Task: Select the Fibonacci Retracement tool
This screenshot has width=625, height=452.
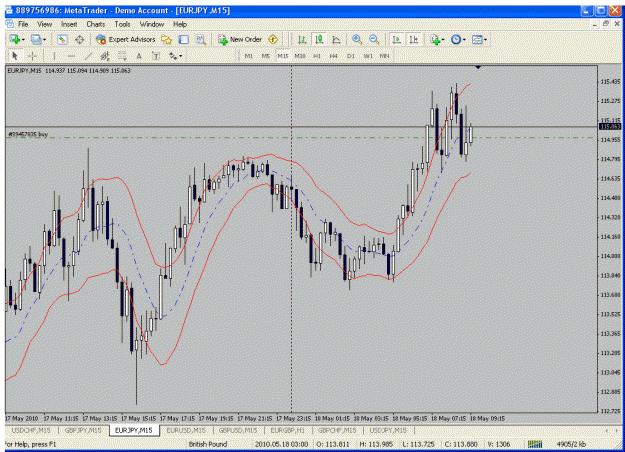Action: pyautogui.click(x=122, y=56)
